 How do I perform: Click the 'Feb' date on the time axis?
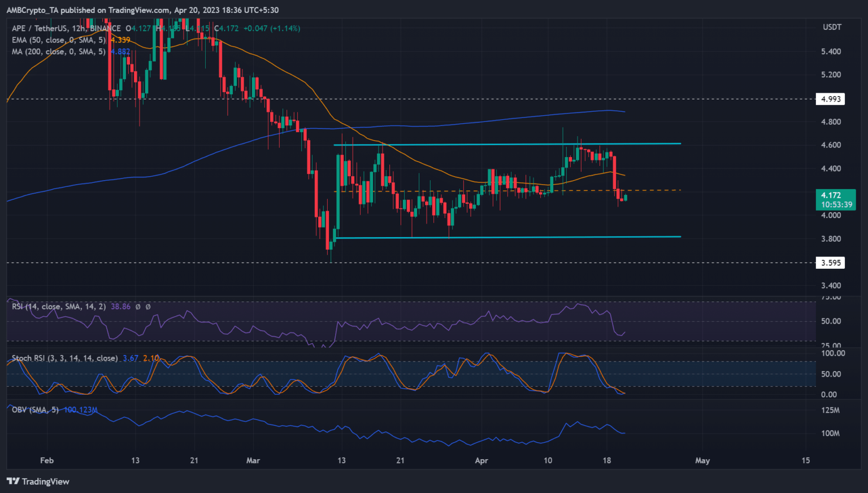(47, 460)
